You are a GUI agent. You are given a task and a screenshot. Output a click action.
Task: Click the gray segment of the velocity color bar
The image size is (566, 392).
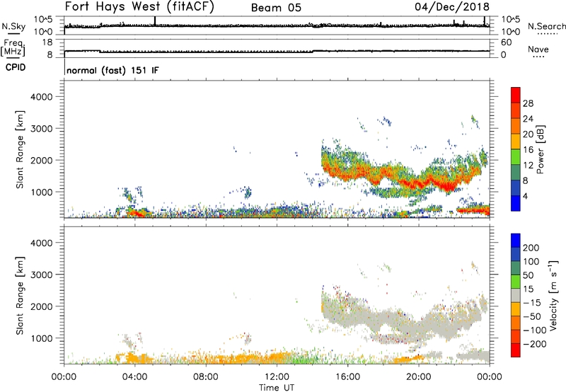click(516, 295)
